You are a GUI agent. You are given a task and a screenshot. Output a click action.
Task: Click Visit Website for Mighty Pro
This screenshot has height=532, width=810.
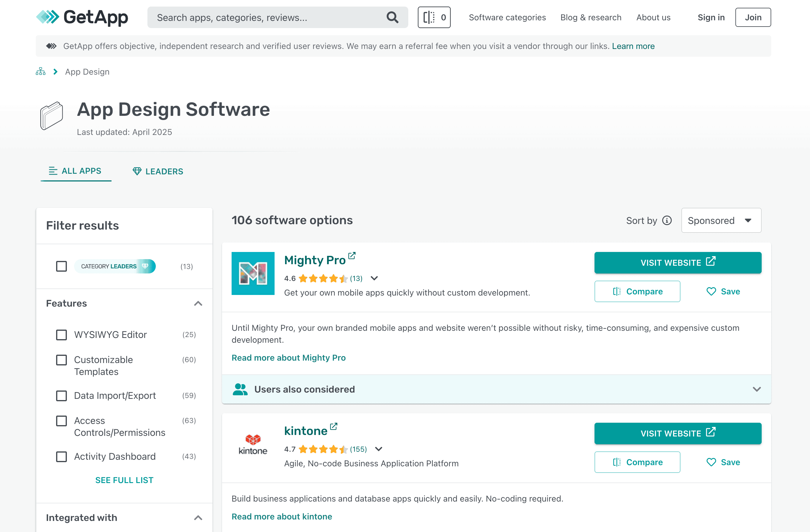pyautogui.click(x=677, y=262)
